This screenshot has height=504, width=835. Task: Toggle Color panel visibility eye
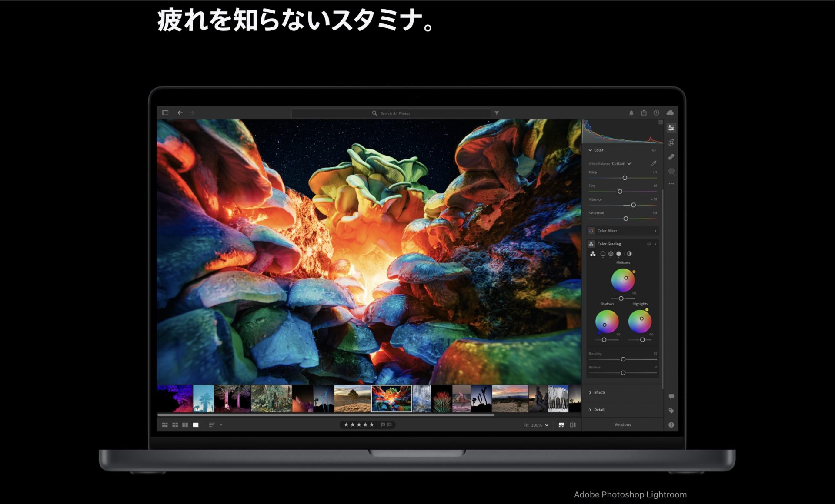click(653, 150)
